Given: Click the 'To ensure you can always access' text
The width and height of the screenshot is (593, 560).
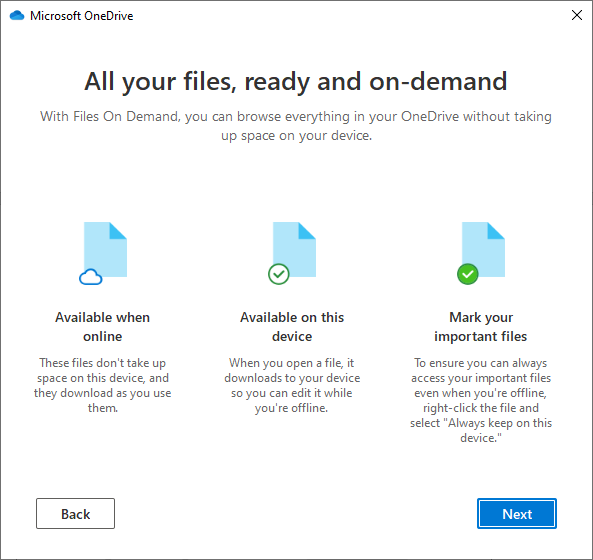Looking at the screenshot, I should [481, 400].
